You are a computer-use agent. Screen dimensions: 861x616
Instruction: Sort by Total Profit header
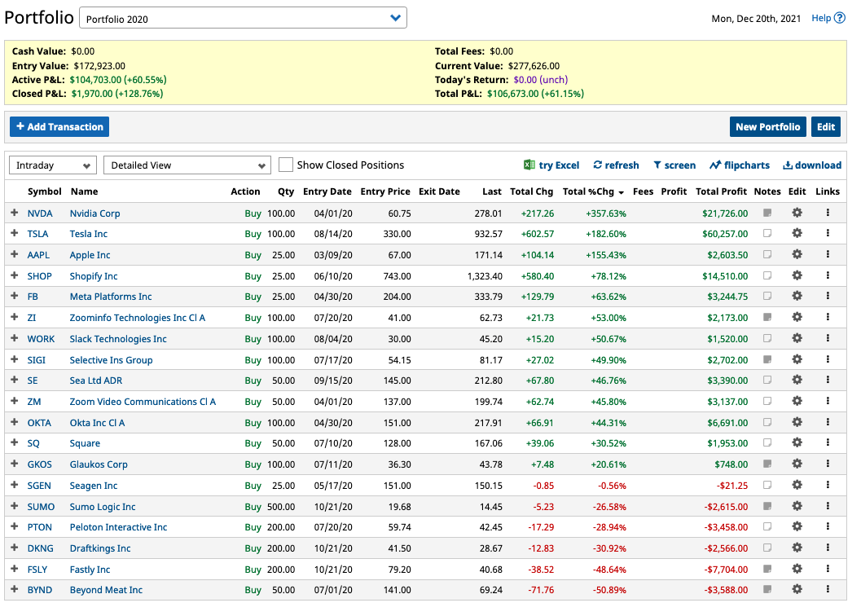(721, 191)
